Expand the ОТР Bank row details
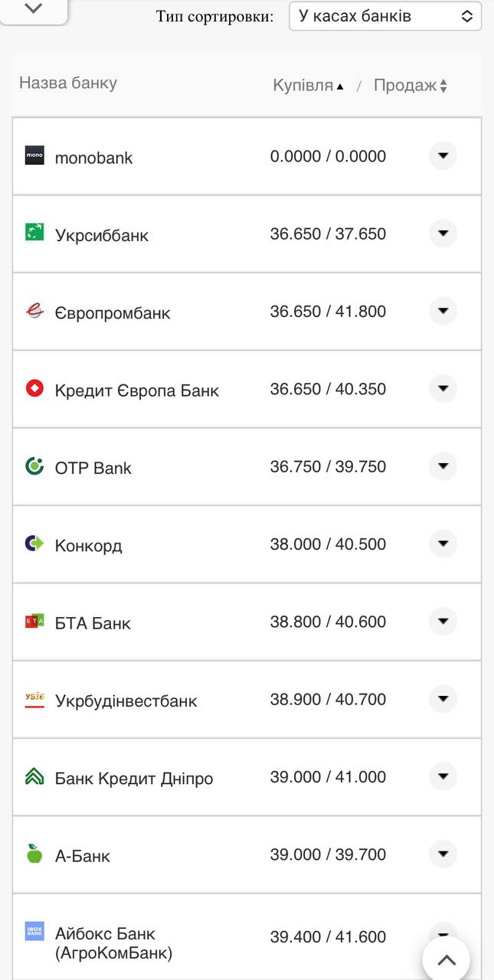Viewport: 494px width, 980px height. pyautogui.click(x=443, y=466)
